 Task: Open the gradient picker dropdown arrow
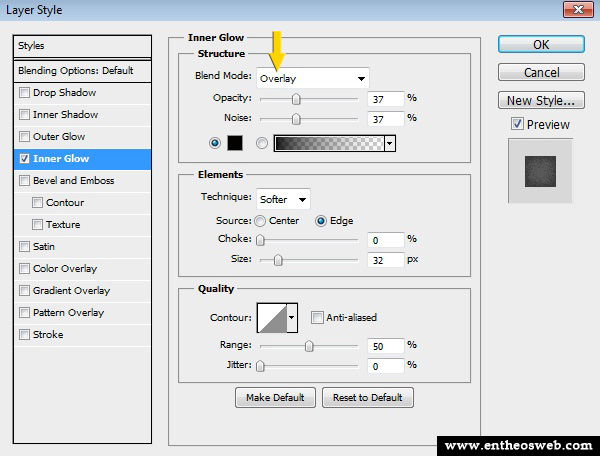coord(390,143)
